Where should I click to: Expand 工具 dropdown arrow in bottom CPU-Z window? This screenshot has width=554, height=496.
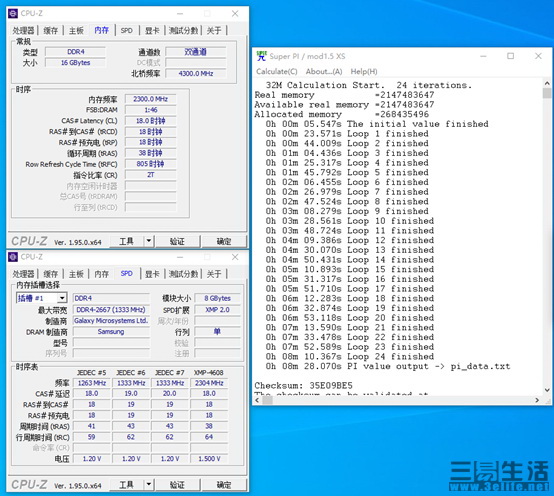point(149,485)
